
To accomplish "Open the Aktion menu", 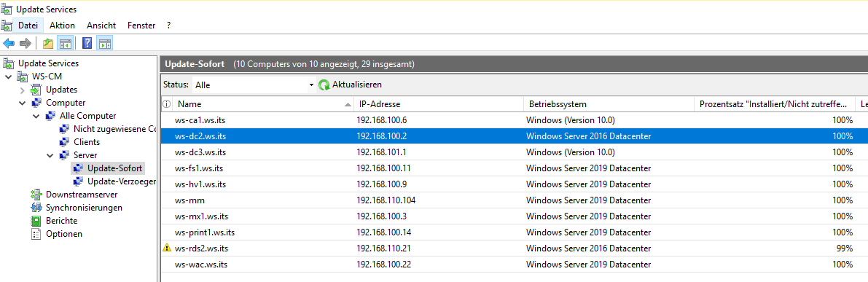I will [x=62, y=26].
